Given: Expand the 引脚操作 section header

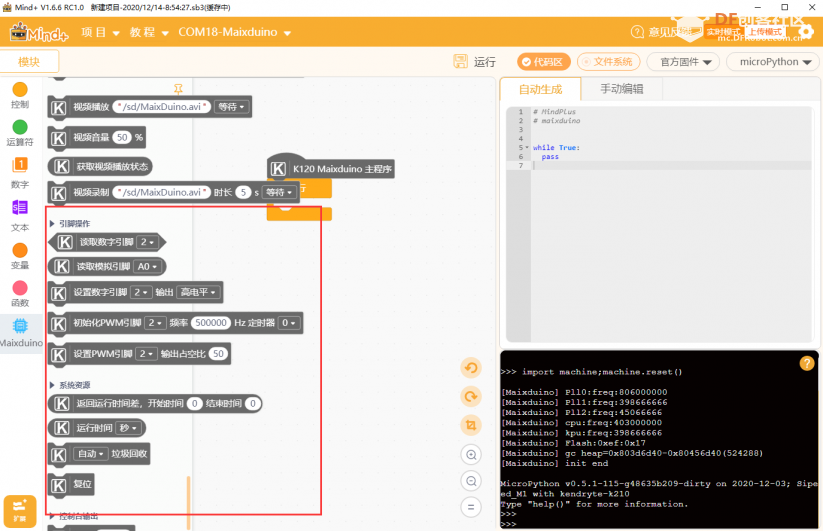Looking at the screenshot, I should (70, 224).
